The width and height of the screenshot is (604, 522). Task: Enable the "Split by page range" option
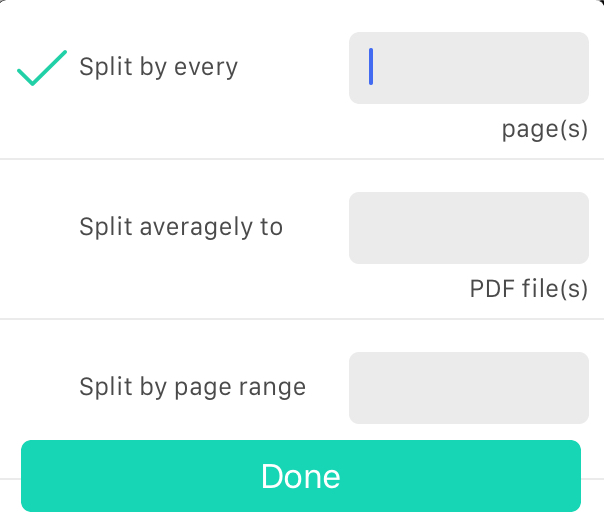pos(192,386)
